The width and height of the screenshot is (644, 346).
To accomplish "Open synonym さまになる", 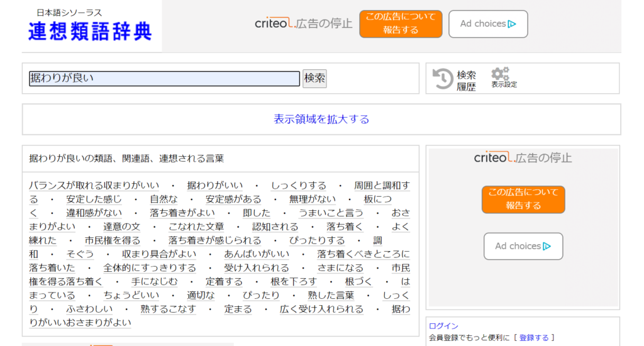I will point(340,268).
